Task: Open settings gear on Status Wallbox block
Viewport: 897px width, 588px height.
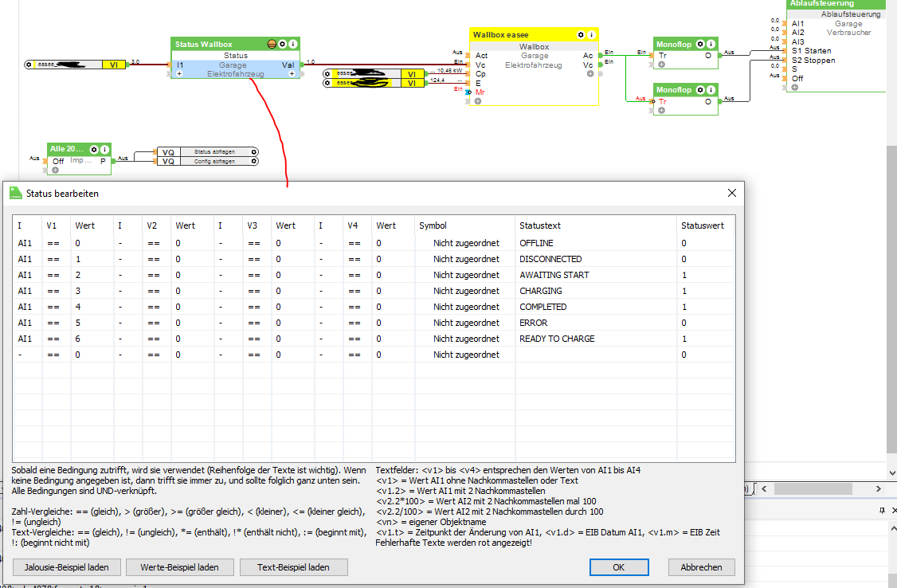Action: click(283, 45)
